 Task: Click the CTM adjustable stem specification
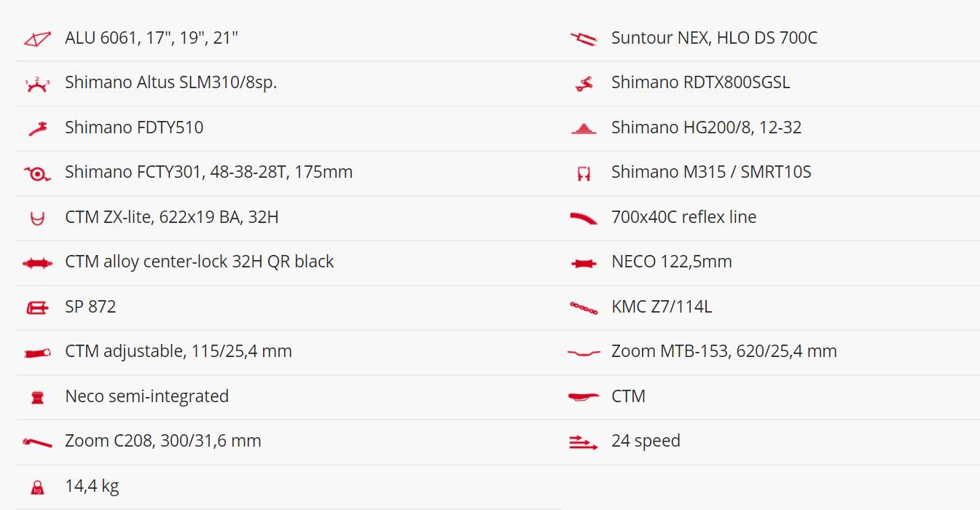[x=179, y=351]
